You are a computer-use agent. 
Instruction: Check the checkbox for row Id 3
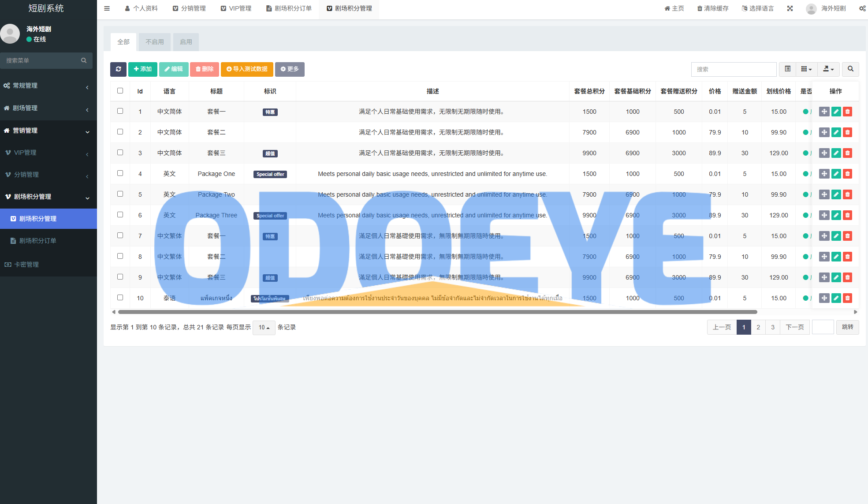point(120,153)
